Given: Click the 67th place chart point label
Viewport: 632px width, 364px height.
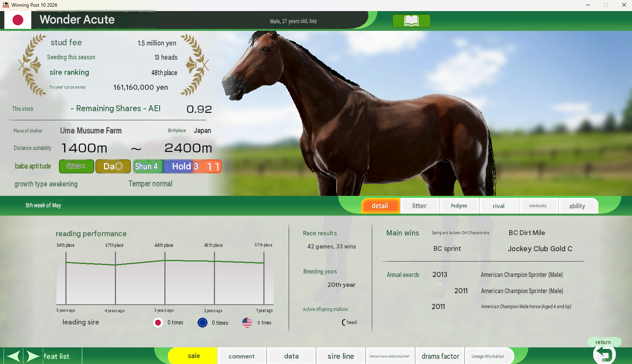Looking at the screenshot, I should click(x=114, y=245).
